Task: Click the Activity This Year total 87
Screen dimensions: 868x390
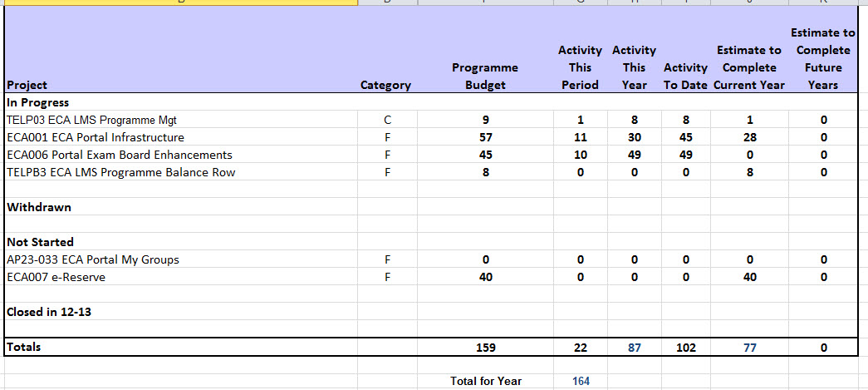Action: (x=634, y=348)
